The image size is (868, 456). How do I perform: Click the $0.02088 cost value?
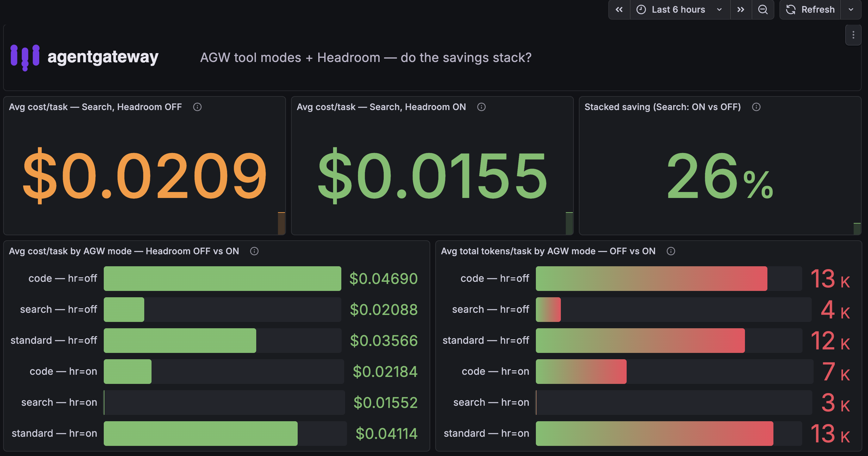pos(383,310)
